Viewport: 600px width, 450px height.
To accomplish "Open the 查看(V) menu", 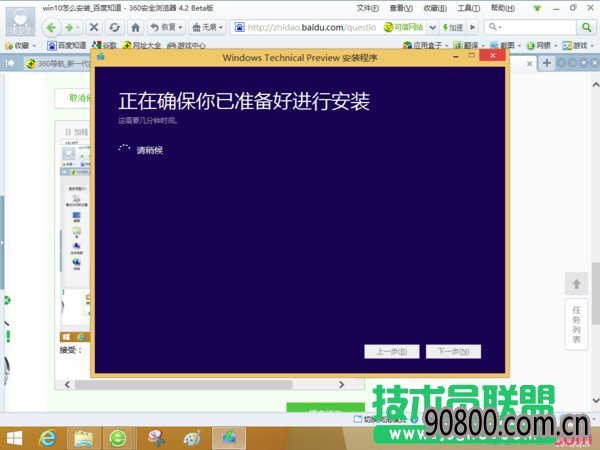I will pyautogui.click(x=401, y=8).
